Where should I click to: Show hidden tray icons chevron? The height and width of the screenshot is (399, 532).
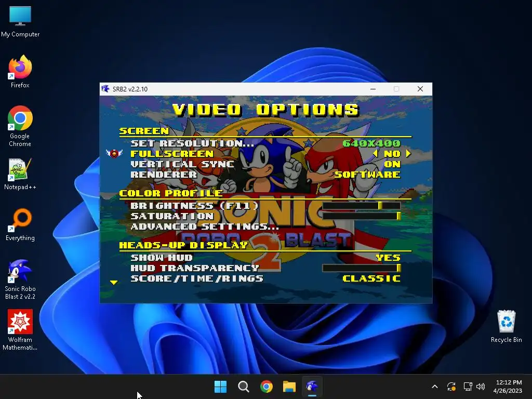435,387
